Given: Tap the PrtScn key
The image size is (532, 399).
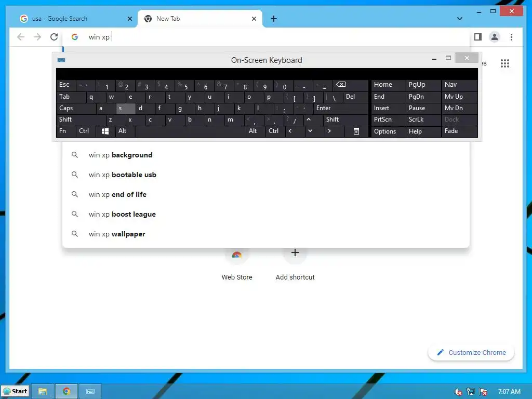Looking at the screenshot, I should coord(388,119).
